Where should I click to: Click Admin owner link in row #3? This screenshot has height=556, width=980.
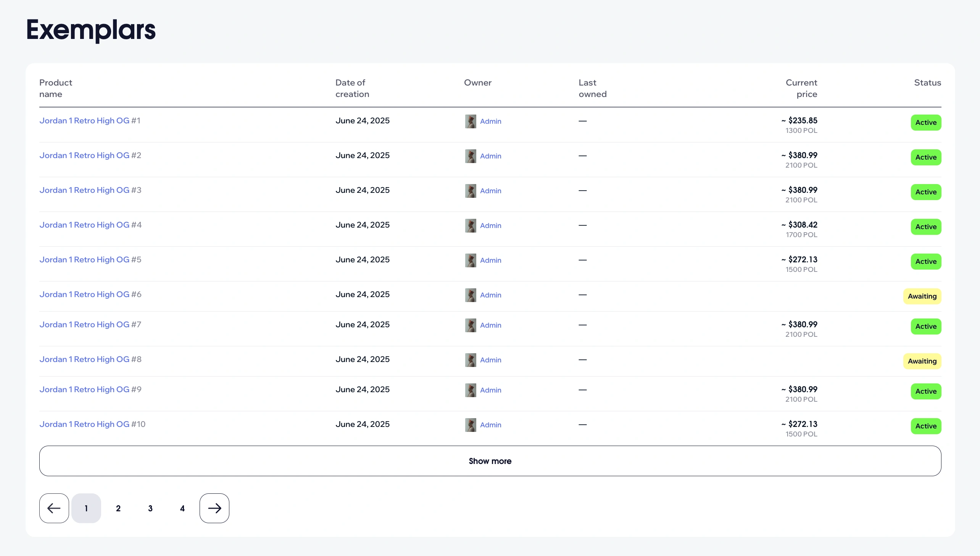point(490,191)
